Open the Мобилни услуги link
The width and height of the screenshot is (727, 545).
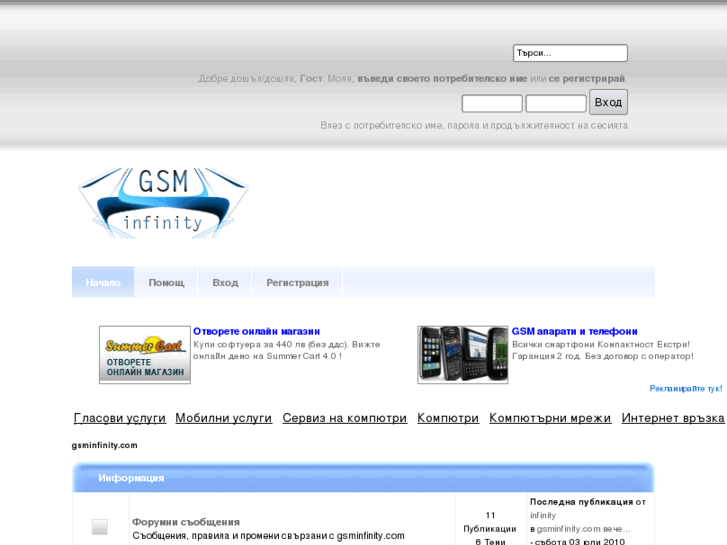point(223,418)
